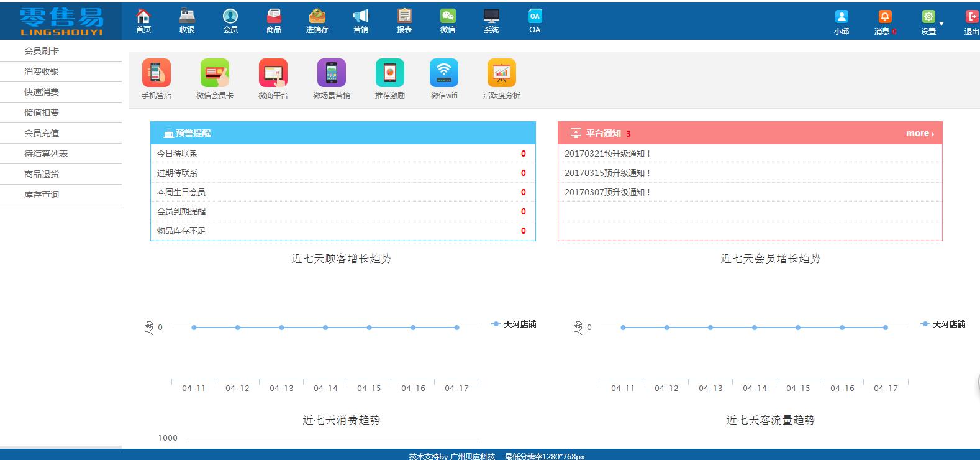The height and width of the screenshot is (460, 980).
Task: Select 会员刷卡 in the sidebar
Action: [61, 51]
